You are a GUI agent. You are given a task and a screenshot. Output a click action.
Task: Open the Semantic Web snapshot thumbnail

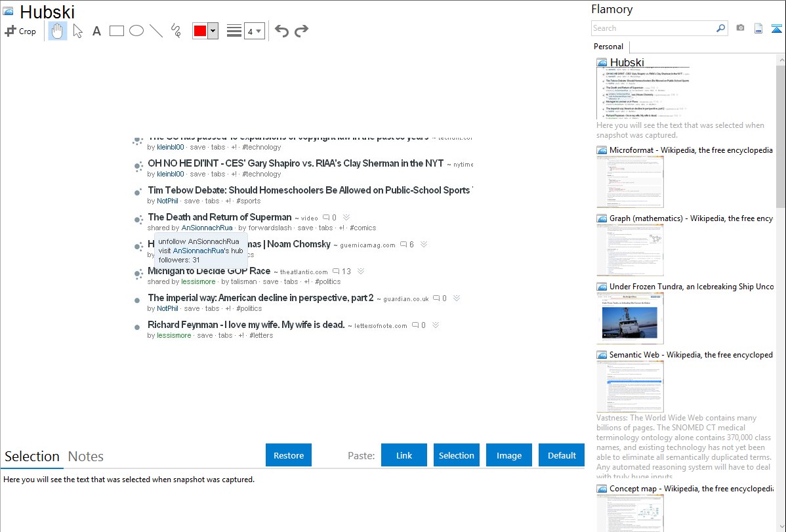630,386
